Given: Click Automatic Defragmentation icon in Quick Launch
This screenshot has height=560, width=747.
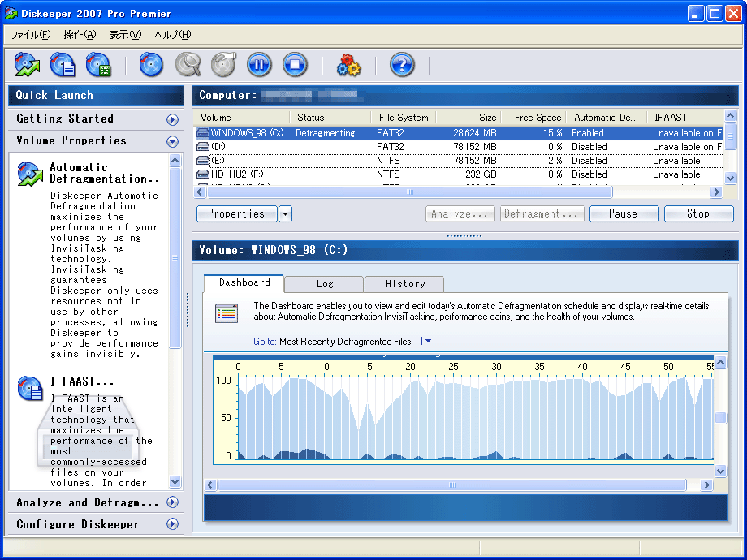Looking at the screenshot, I should tap(30, 174).
